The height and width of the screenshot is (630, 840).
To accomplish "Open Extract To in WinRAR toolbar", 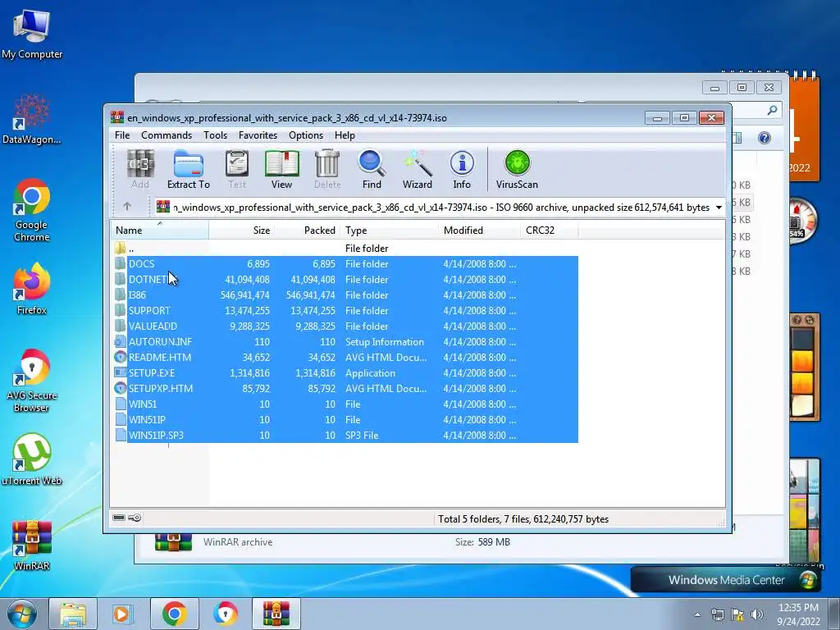I will (x=189, y=169).
